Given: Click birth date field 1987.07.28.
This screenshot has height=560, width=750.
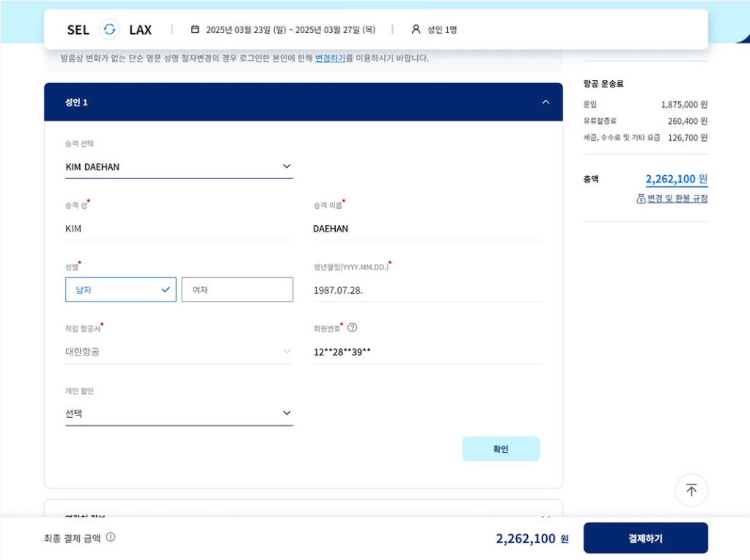Looking at the screenshot, I should (x=427, y=290).
